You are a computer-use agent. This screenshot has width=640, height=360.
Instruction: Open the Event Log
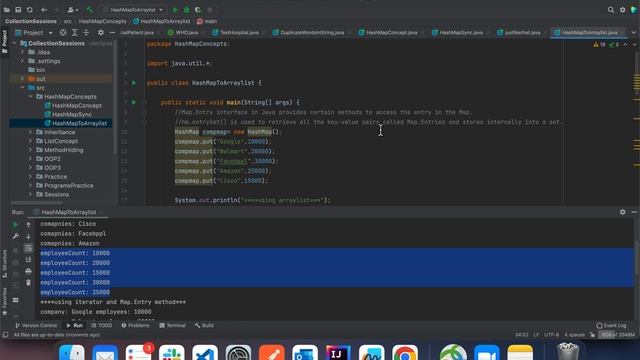click(611, 326)
